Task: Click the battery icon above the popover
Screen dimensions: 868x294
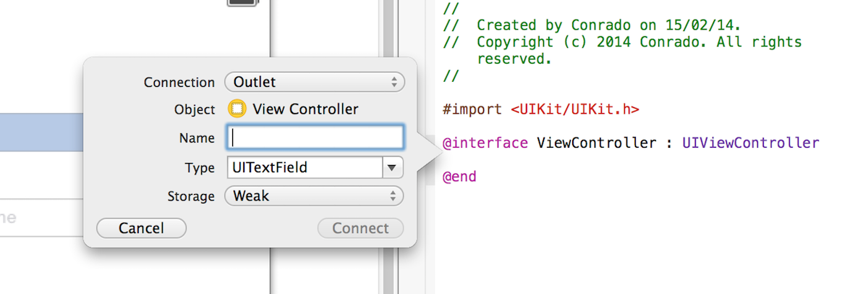Action: [241, 3]
